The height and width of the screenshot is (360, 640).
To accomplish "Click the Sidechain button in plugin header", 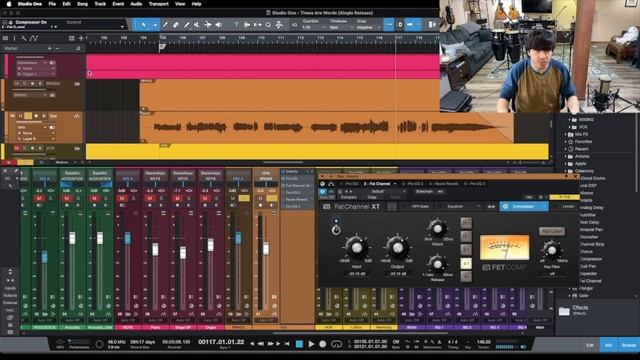I will (424, 191).
